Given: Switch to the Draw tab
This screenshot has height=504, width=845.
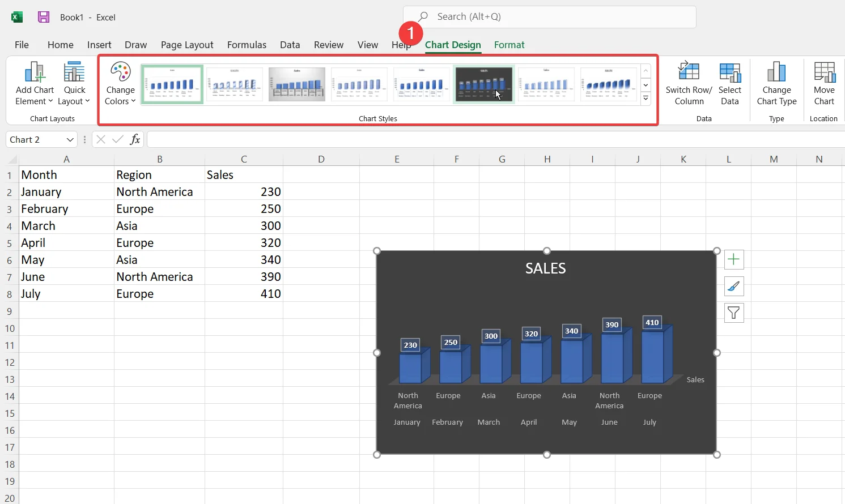Looking at the screenshot, I should (136, 45).
